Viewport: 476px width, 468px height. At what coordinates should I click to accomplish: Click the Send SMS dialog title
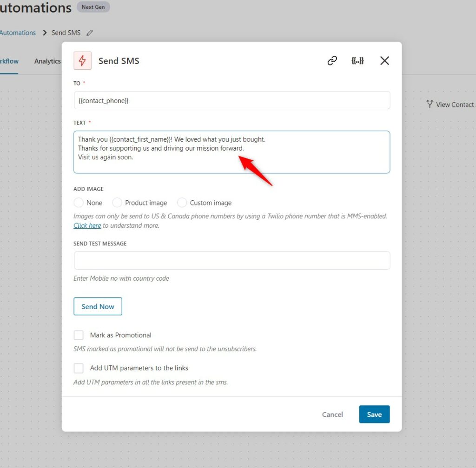[x=119, y=61]
